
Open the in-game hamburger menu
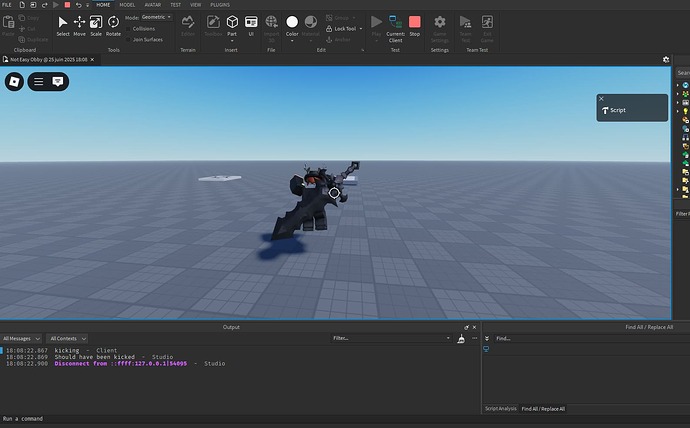click(39, 82)
